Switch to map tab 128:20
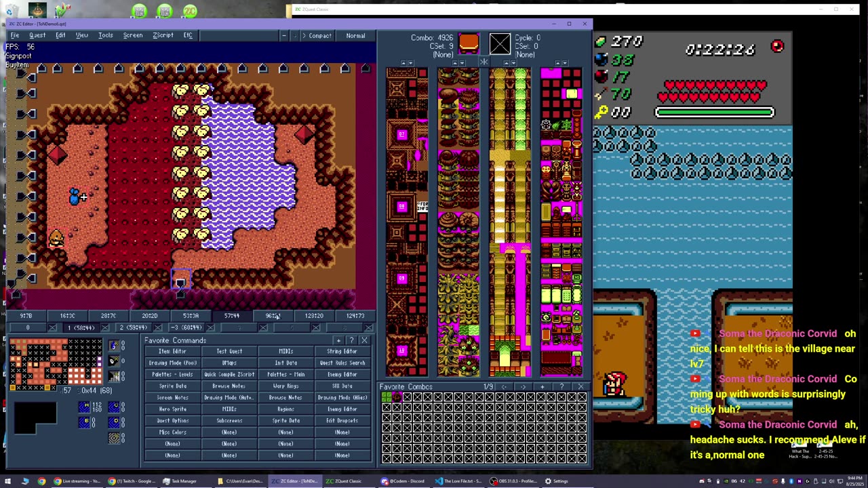Screen dimensions: 868x488 (x=314, y=316)
